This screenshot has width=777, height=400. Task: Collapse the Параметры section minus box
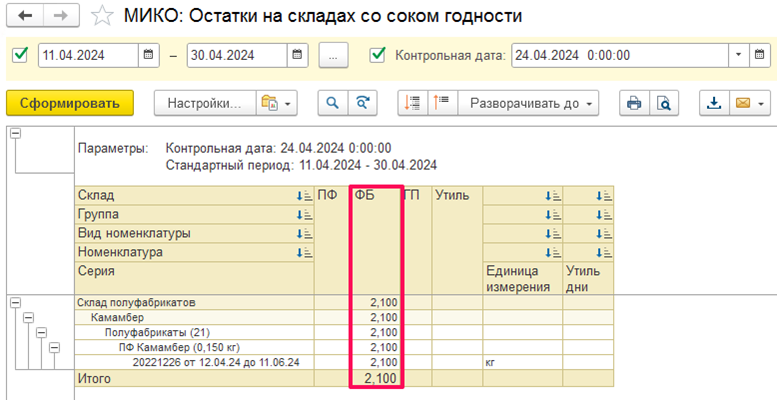(x=15, y=133)
